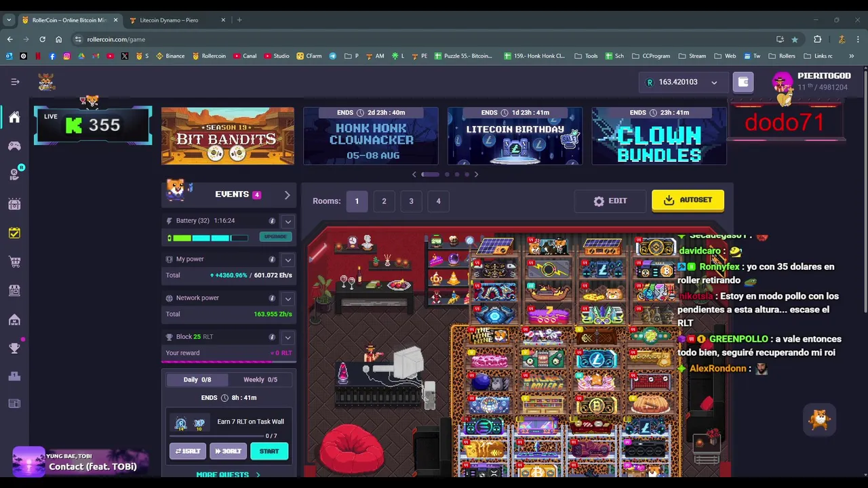Open the Store shopping cart icon in sidebar
The width and height of the screenshot is (868, 488).
pos(14,262)
